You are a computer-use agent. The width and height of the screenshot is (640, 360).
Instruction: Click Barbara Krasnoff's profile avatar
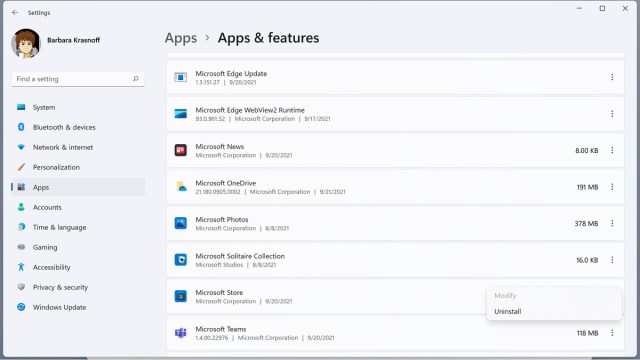[x=26, y=43]
